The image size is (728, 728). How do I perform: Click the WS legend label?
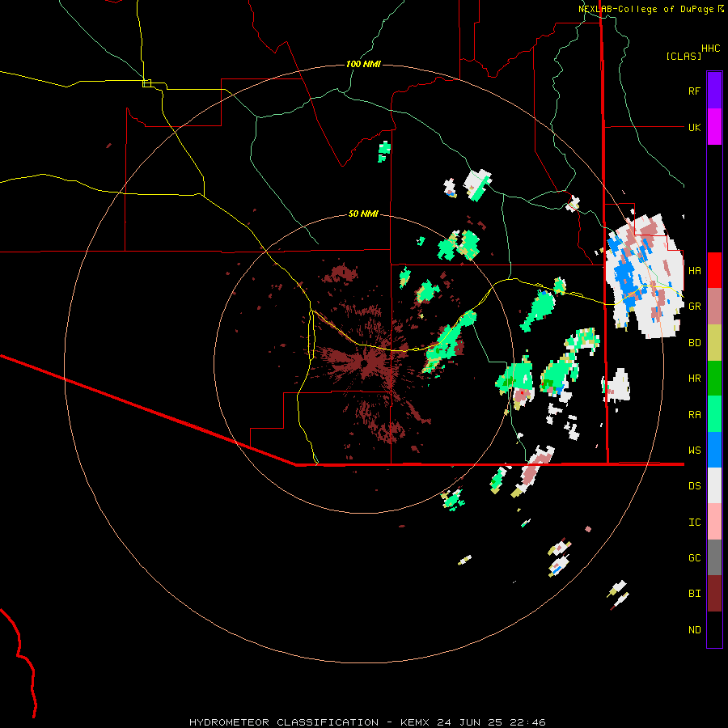[694, 450]
